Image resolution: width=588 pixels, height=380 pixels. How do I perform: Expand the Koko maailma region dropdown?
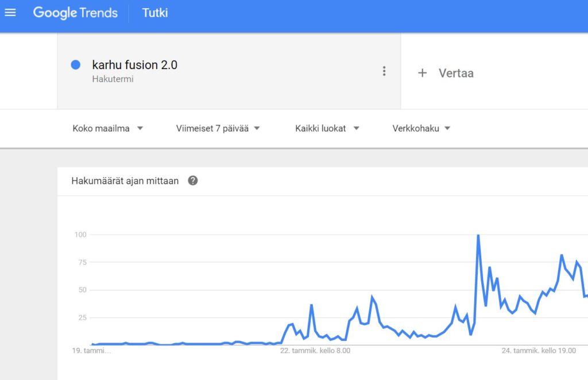(107, 128)
